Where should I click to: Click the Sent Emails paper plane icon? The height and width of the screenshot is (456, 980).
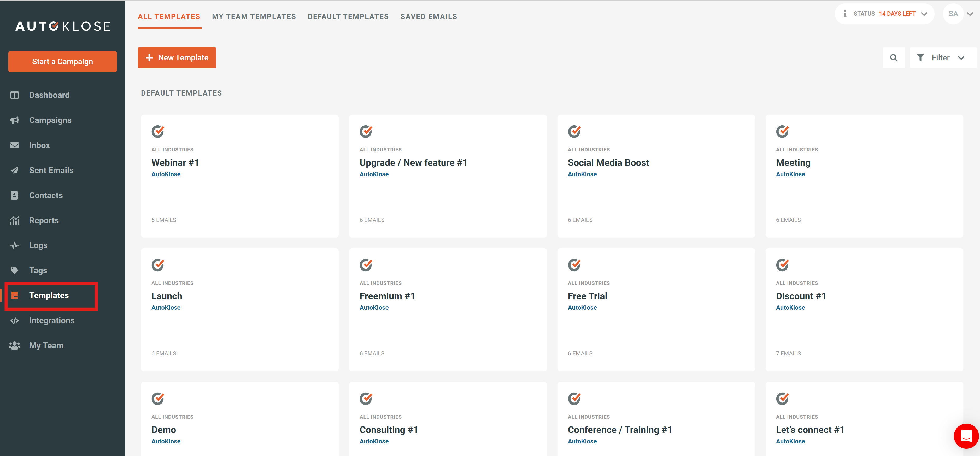pyautogui.click(x=14, y=171)
